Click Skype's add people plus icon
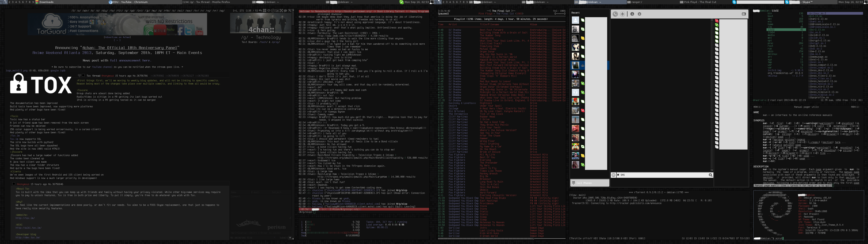 point(622,14)
